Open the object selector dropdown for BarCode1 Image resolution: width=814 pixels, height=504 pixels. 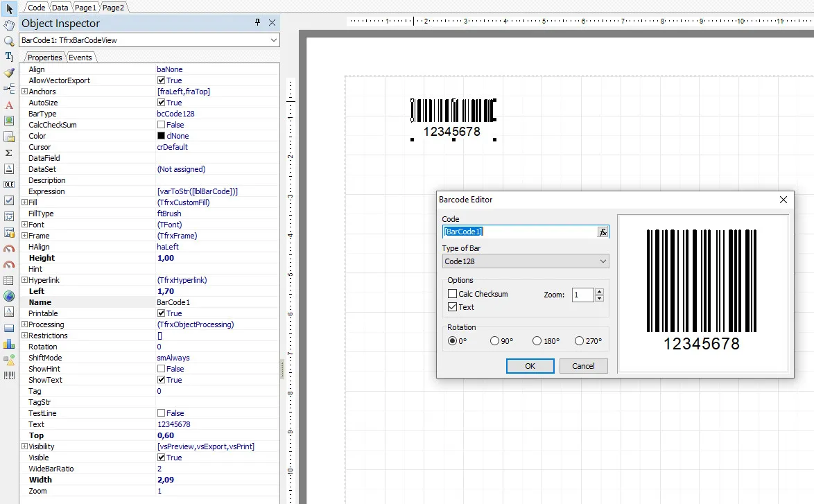pyautogui.click(x=273, y=40)
